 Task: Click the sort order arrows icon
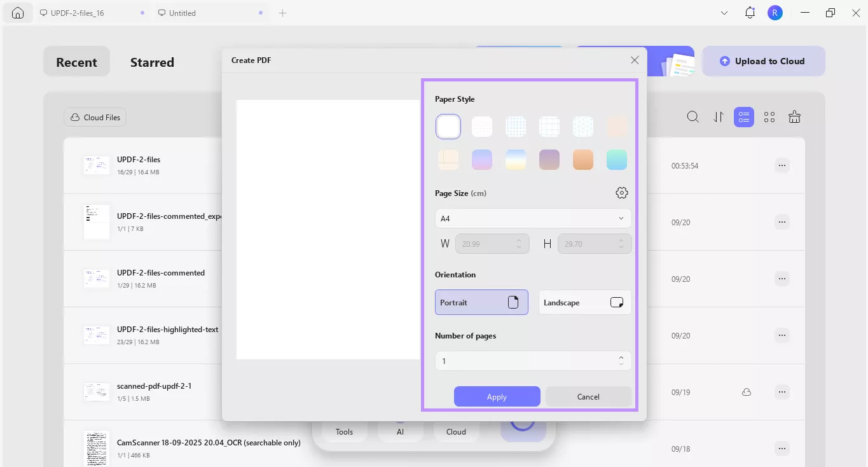tap(719, 117)
